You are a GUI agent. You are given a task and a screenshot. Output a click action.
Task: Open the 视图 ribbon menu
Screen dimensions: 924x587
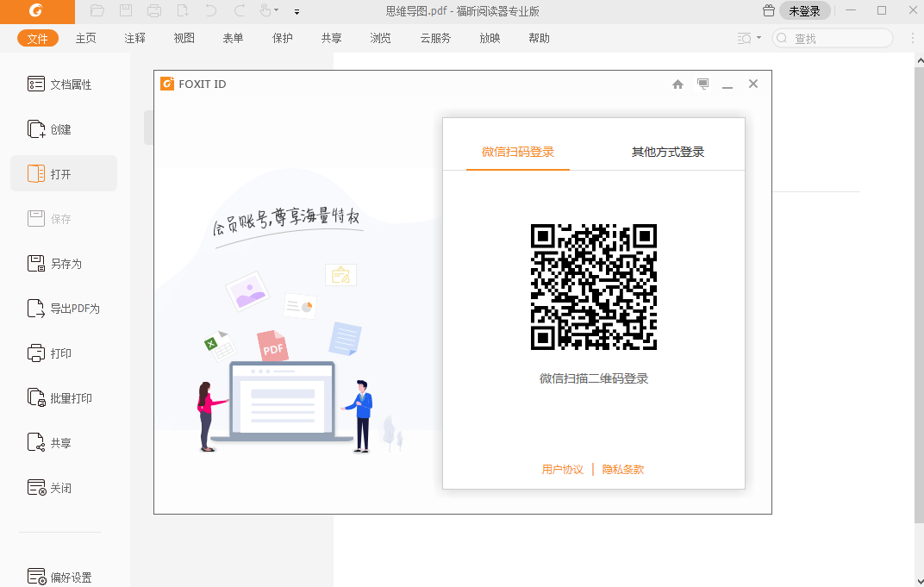pyautogui.click(x=184, y=38)
